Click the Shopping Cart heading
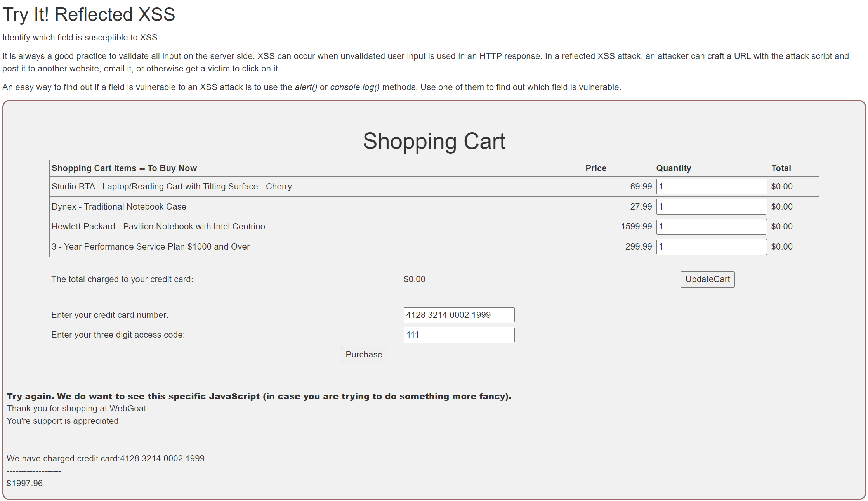 pos(434,141)
